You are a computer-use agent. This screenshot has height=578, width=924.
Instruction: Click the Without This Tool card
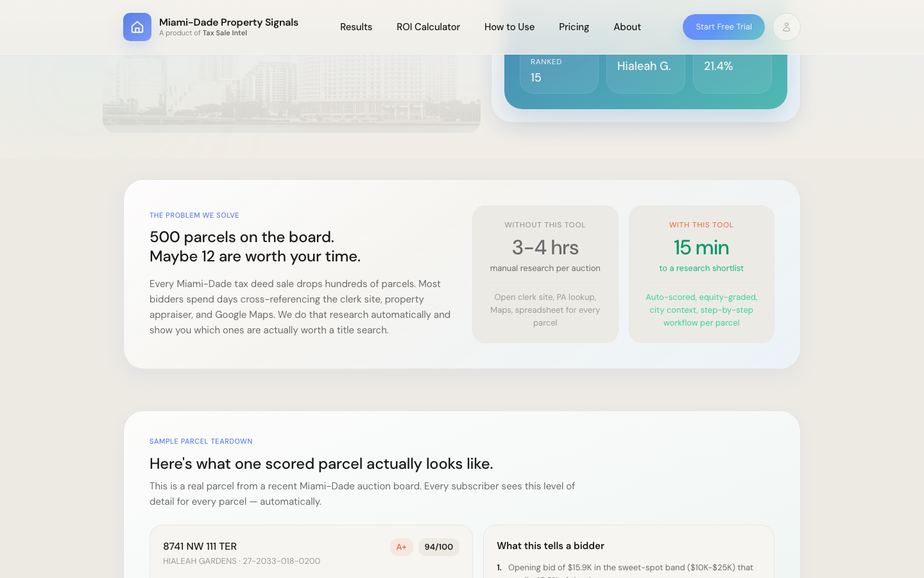pyautogui.click(x=545, y=274)
